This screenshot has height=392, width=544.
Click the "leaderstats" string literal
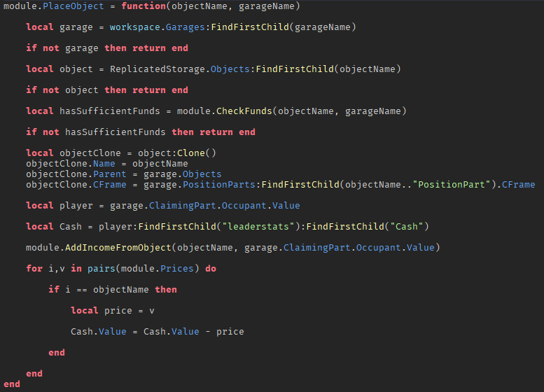point(258,227)
